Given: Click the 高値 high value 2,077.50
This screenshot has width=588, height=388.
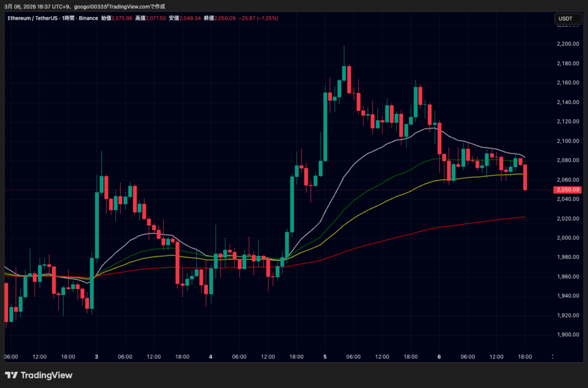Looking at the screenshot, I should coord(156,18).
